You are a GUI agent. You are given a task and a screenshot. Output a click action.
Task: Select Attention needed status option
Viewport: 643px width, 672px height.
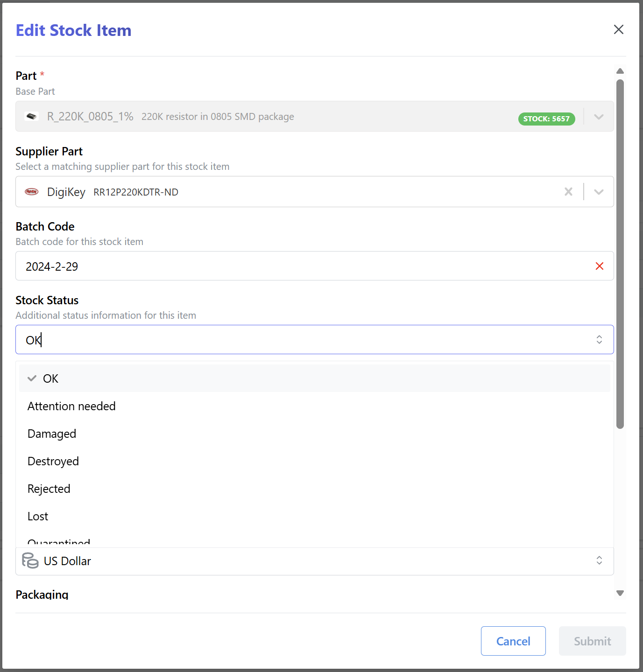point(71,406)
